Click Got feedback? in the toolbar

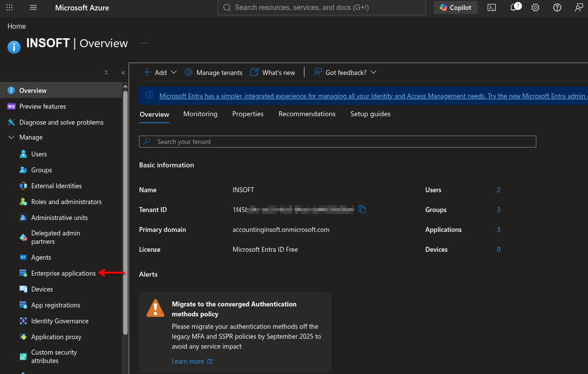coord(346,73)
